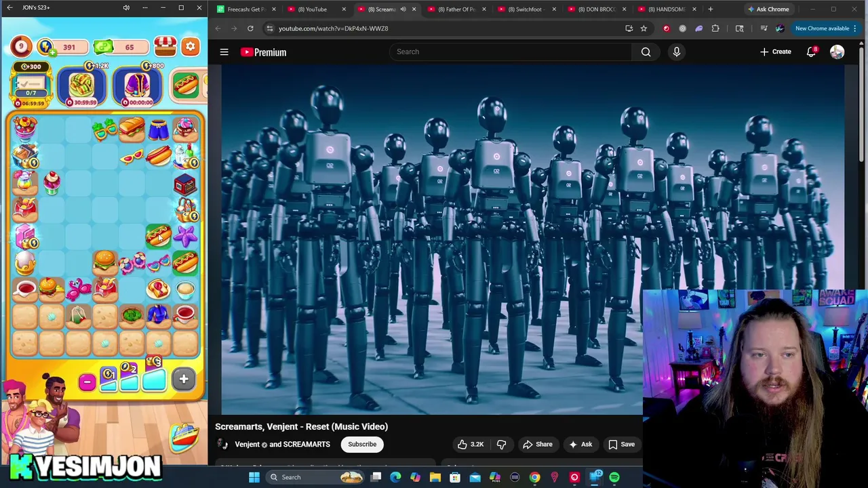Viewport: 868px width, 488px height.
Task: Select the energy level 3 bar
Action: (x=154, y=375)
